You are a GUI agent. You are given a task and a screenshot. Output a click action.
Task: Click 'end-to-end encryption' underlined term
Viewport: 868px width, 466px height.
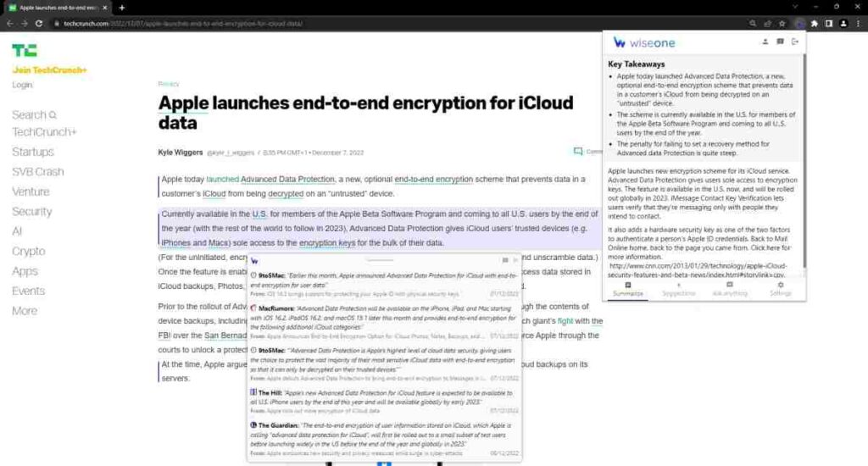coord(433,180)
